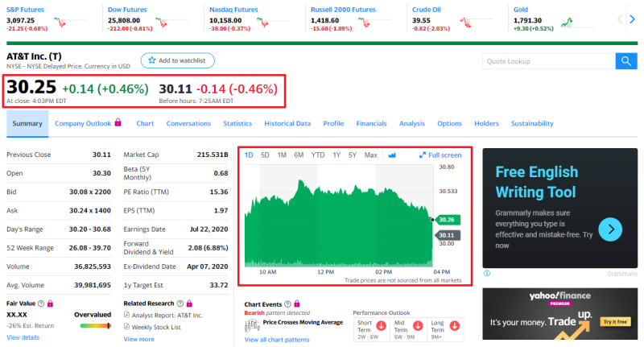This screenshot has width=644, height=347.
Task: Click the Mid Term down-arrow indicator
Action: [418, 326]
